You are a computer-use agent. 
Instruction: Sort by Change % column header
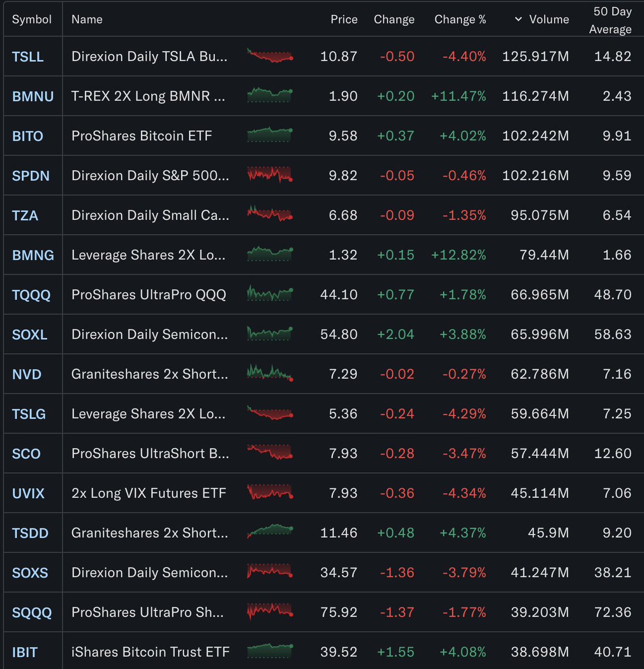pos(460,20)
